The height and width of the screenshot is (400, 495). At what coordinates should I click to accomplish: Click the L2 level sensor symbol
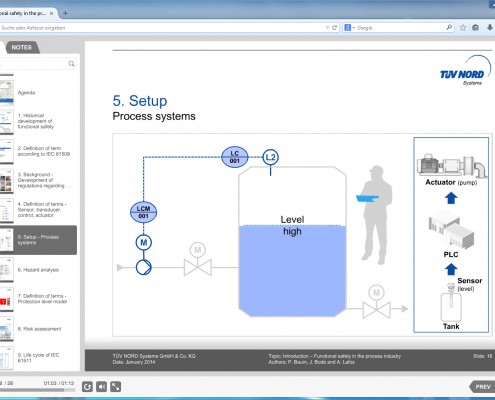[x=270, y=157]
